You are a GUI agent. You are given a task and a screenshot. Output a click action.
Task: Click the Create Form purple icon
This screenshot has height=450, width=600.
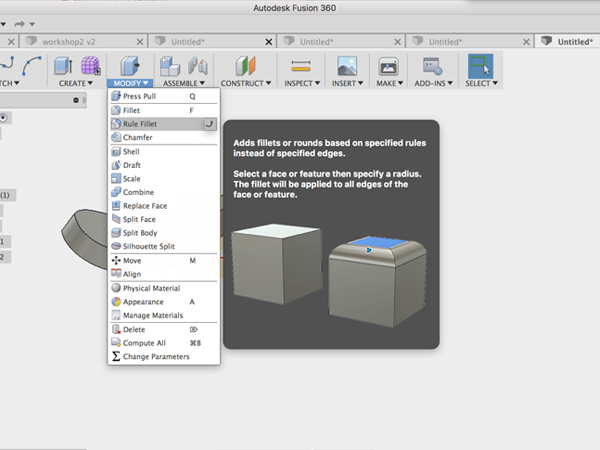91,66
